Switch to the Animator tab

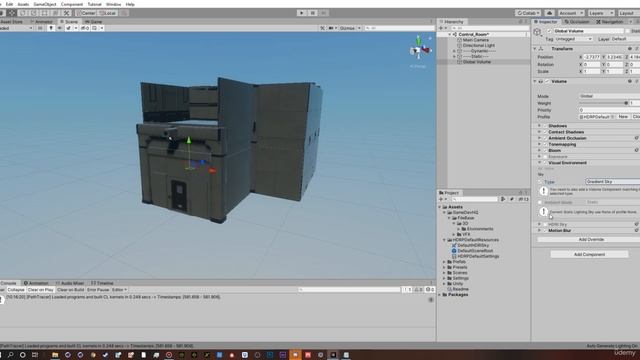point(42,22)
